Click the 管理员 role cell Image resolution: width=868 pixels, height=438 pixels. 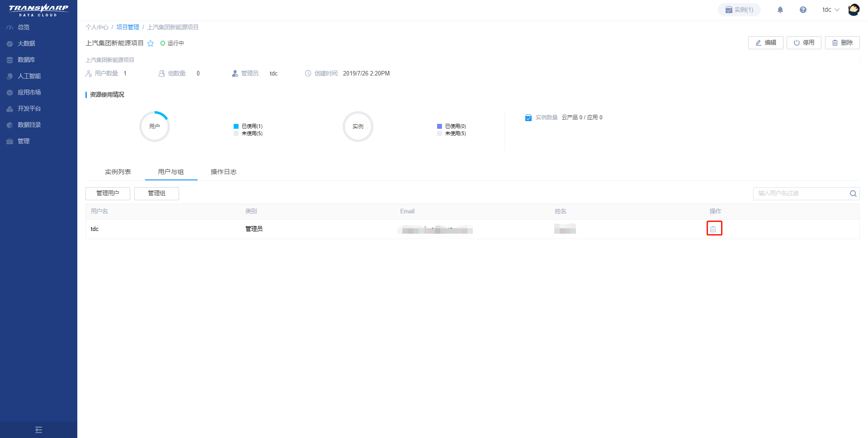click(x=254, y=229)
